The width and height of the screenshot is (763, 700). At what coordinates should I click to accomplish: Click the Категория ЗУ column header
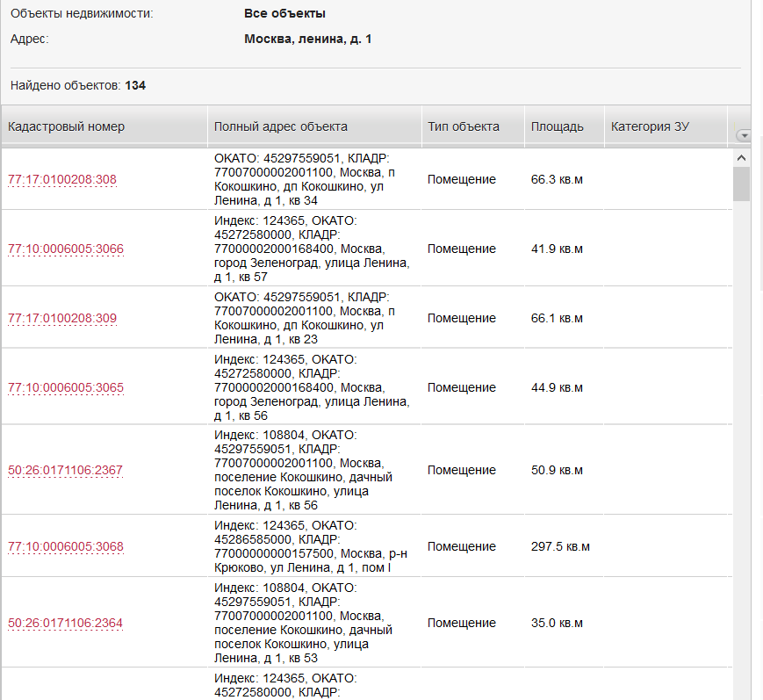coord(650,126)
